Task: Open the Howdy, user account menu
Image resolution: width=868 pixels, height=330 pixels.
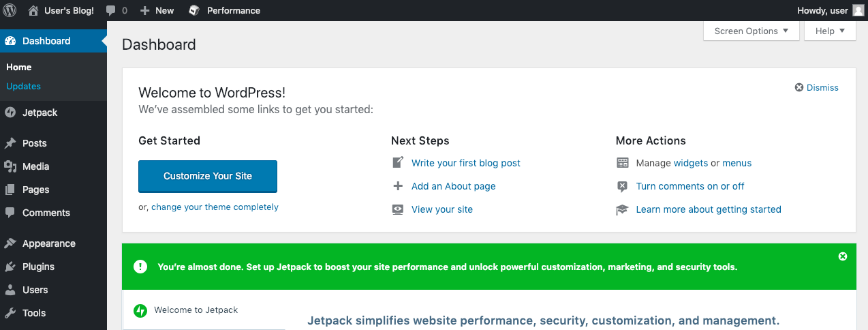Action: point(830,10)
